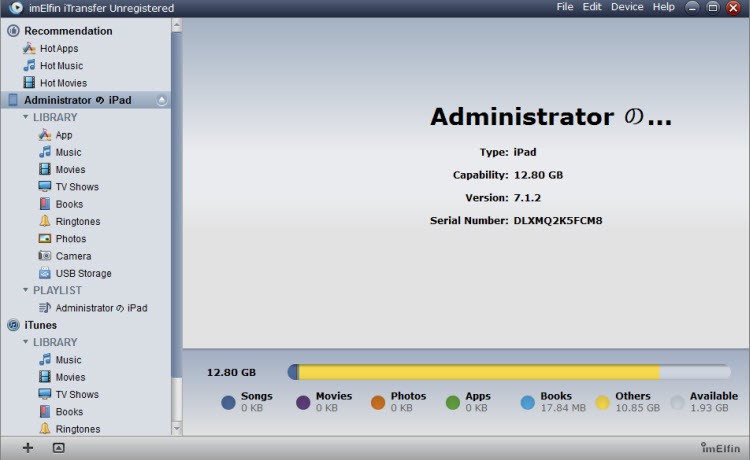
Task: Open the File menu
Action: [565, 7]
